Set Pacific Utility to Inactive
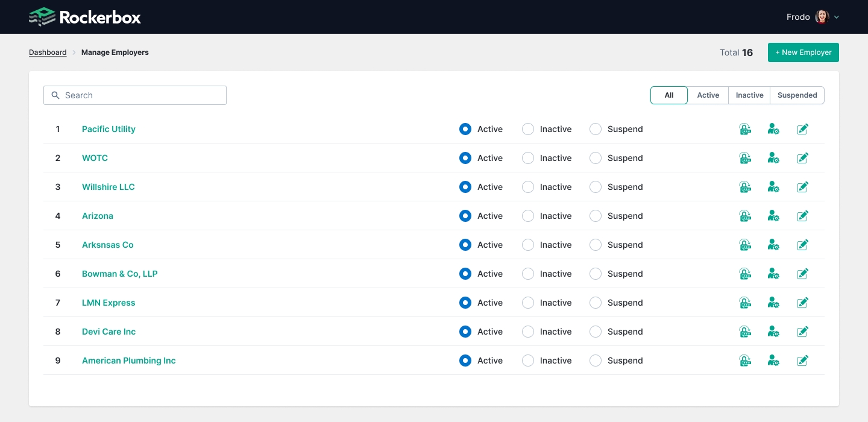The image size is (868, 422). click(x=528, y=129)
